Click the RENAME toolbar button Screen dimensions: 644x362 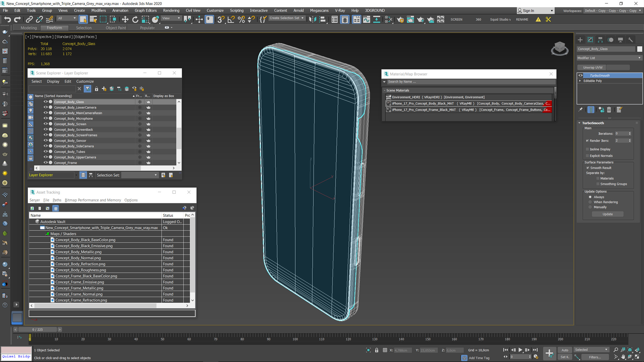pos(522,19)
